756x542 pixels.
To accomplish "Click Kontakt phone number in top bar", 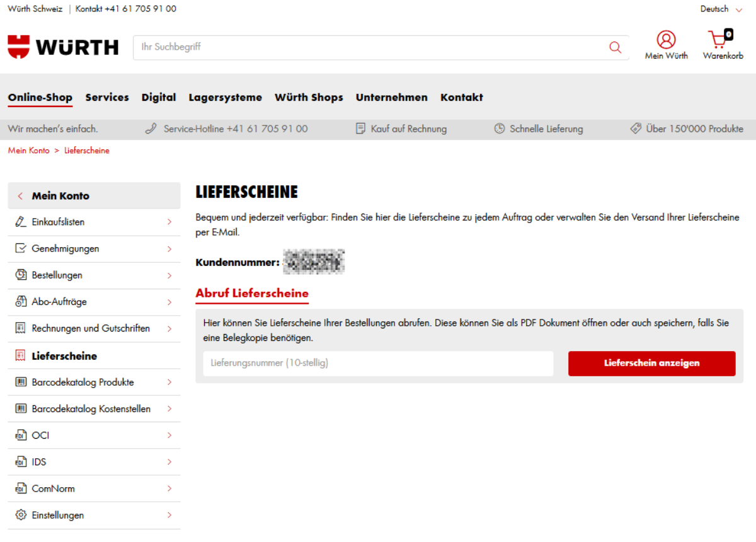I will [x=126, y=9].
